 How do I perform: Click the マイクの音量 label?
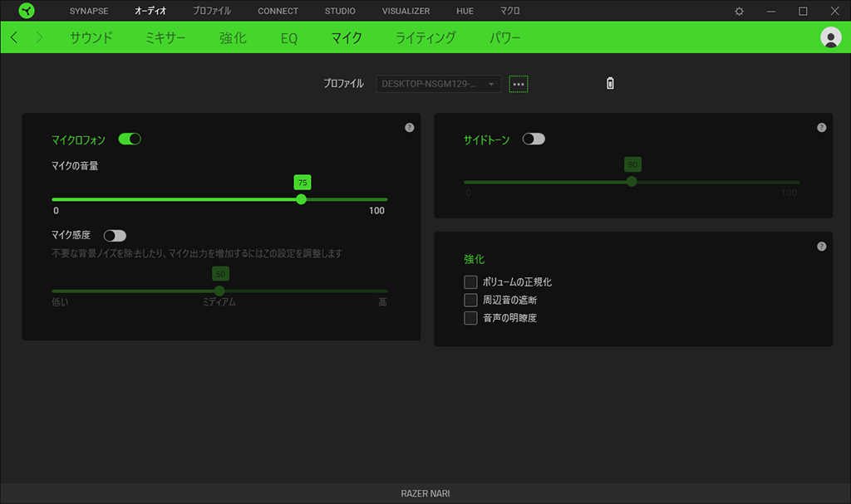(75, 165)
